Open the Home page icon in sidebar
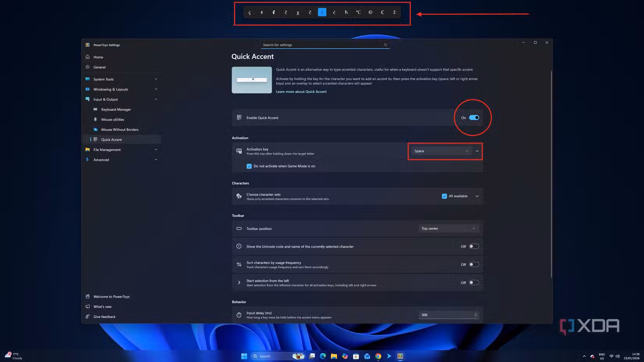 click(x=88, y=57)
